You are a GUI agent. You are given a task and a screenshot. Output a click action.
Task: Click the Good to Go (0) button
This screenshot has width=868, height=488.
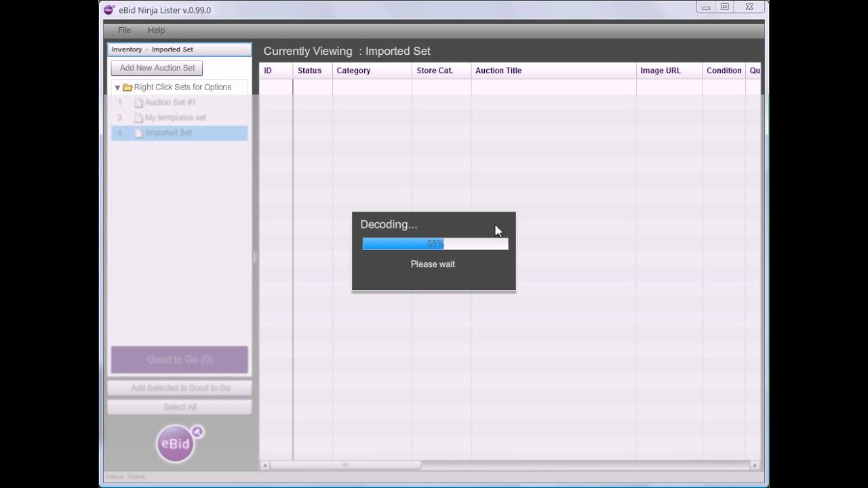(x=180, y=360)
